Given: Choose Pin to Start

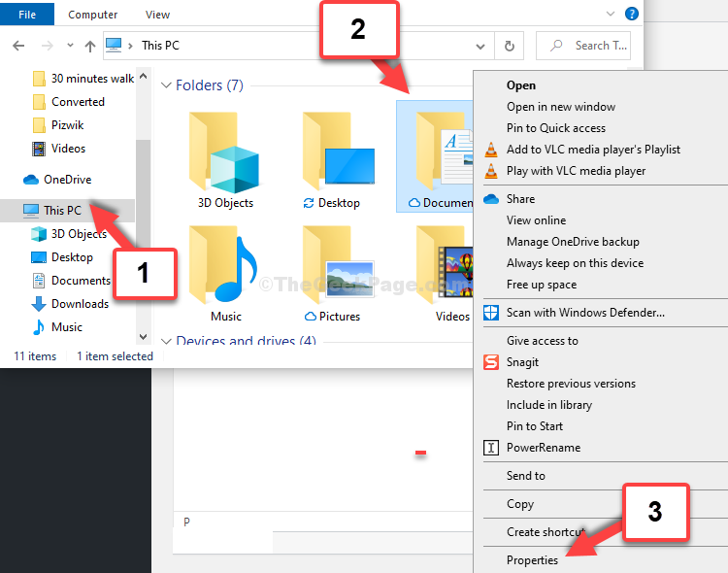Looking at the screenshot, I should click(535, 426).
